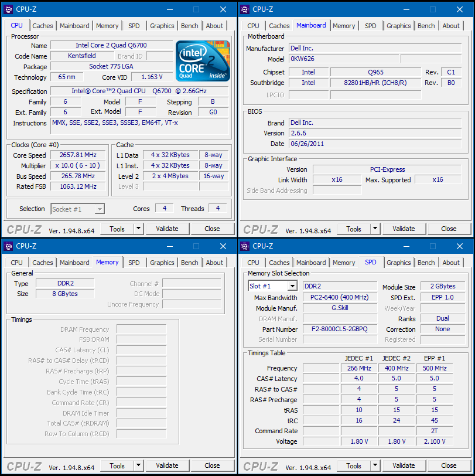Click Close button in the Mainboard window
475x476 pixels.
pyautogui.click(x=449, y=229)
